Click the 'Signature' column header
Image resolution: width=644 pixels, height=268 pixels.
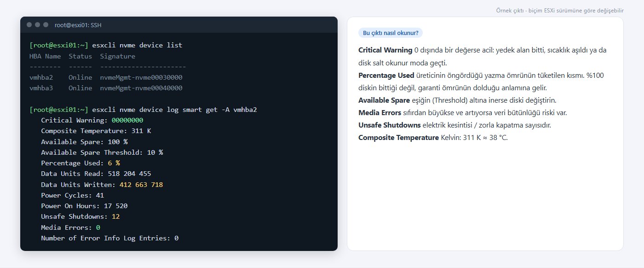(118, 56)
